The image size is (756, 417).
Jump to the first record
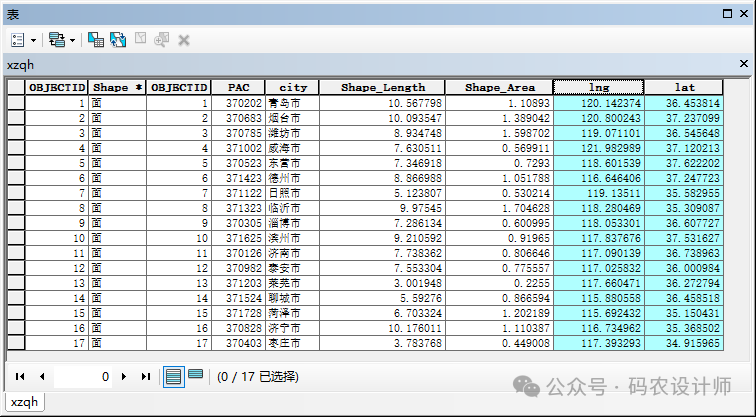19,377
